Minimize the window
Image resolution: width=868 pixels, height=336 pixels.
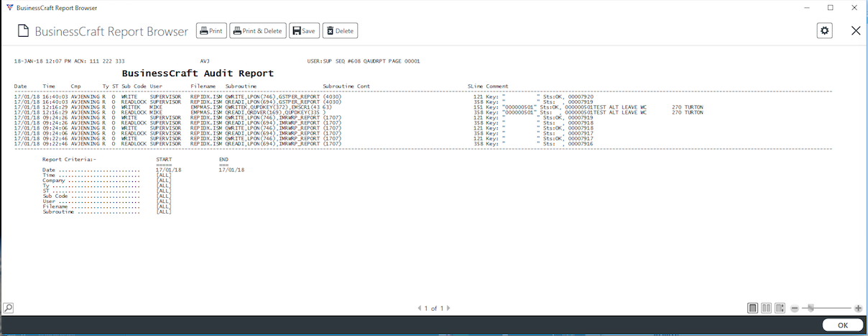805,7
